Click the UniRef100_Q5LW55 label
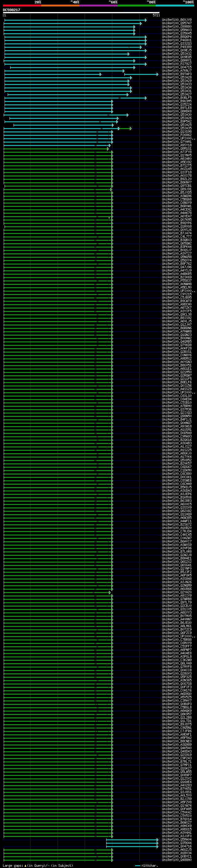This screenshot has width=197, height=868. (177, 772)
